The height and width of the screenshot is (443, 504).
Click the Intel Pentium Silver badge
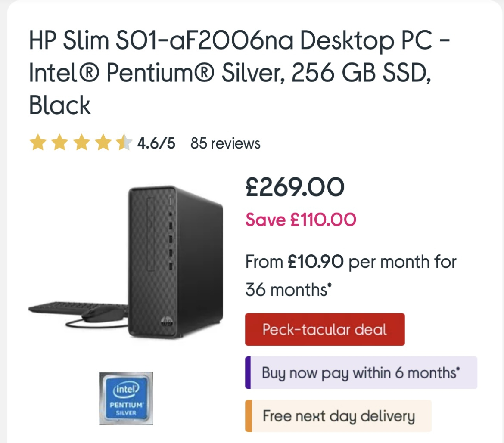click(x=126, y=398)
